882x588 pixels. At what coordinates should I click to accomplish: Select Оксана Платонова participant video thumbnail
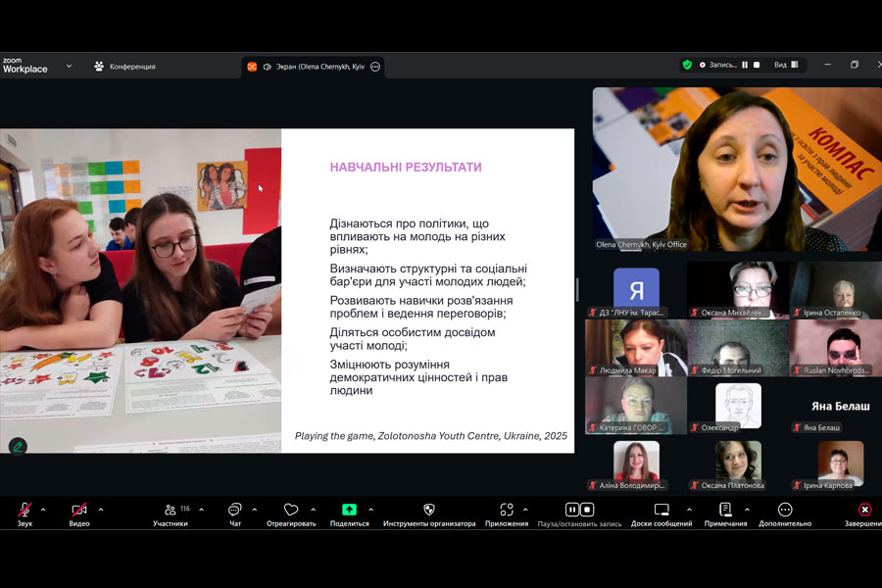(x=738, y=465)
